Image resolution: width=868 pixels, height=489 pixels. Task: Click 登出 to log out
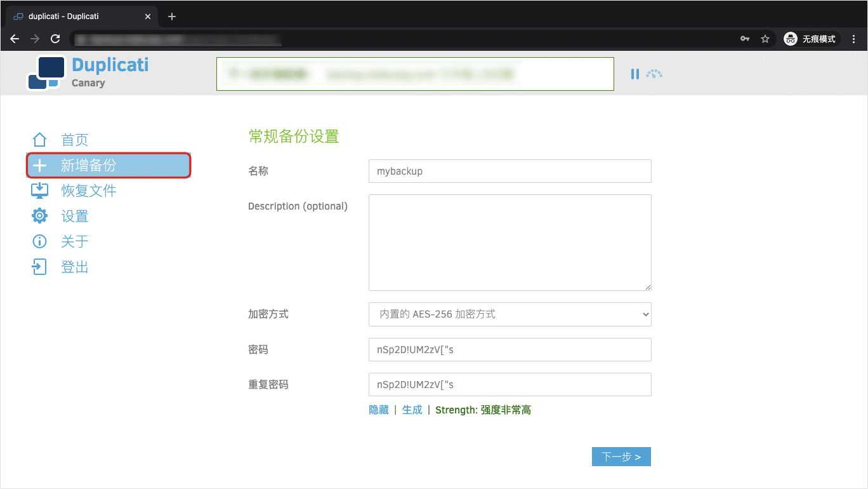[x=75, y=267]
